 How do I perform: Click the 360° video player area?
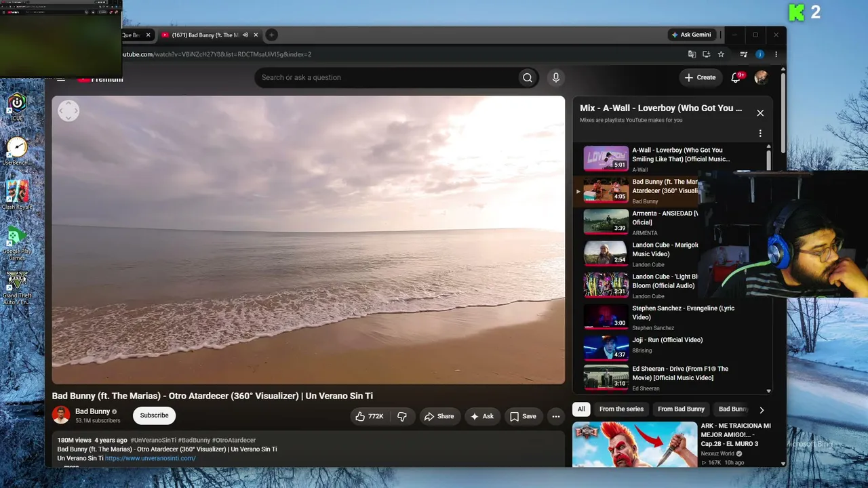(x=309, y=240)
